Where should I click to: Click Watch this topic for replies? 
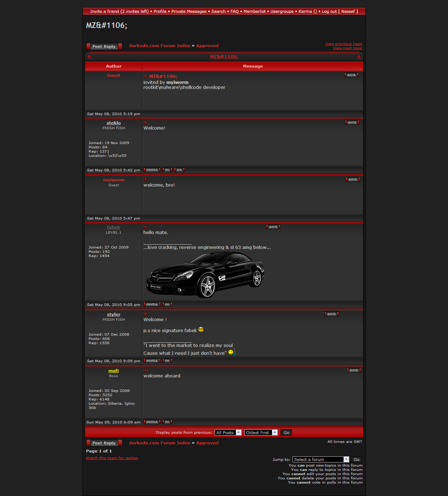[x=112, y=458]
